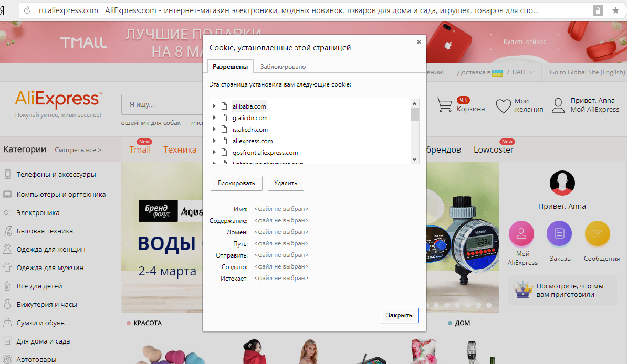Click the sofa icon next to Для дома и сада
The height and width of the screenshot is (364, 627).
pyautogui.click(x=7, y=341)
